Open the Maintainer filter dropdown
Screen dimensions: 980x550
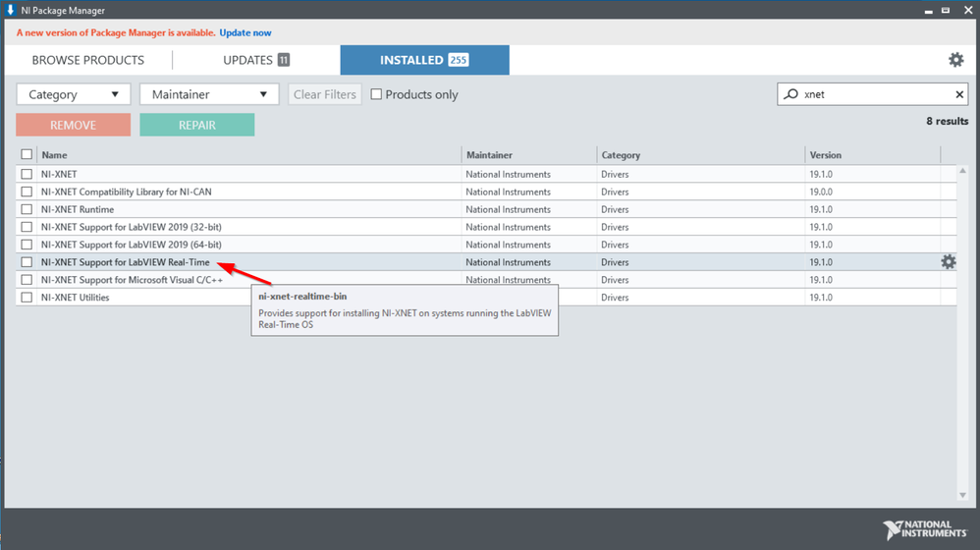coord(209,94)
